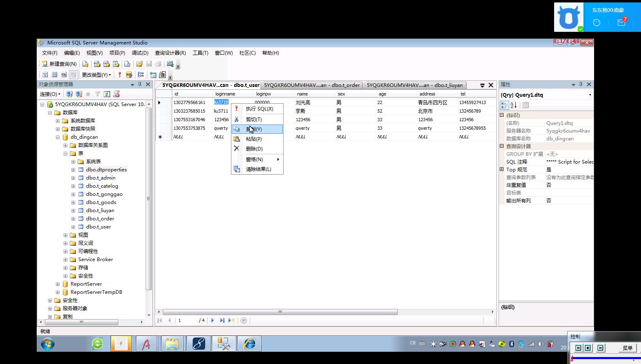The height and width of the screenshot is (364, 641).
Task: Collapse the db_dingcan database node
Action: coord(58,137)
